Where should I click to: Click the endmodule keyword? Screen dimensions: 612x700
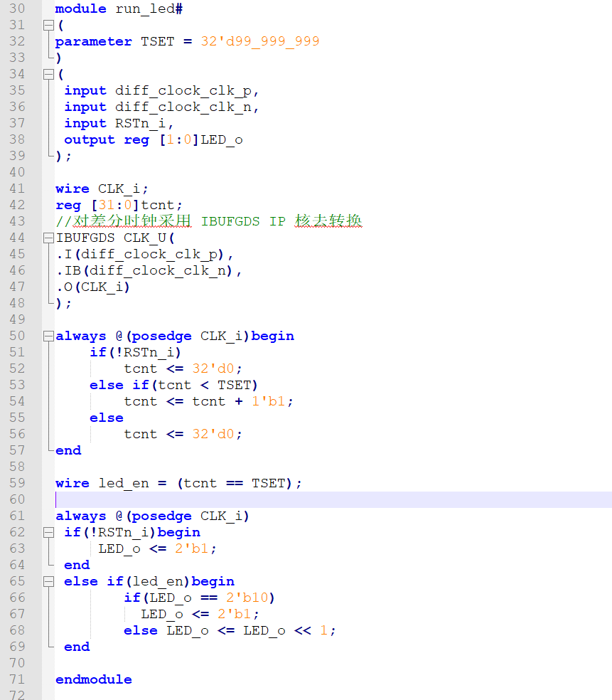(x=93, y=679)
